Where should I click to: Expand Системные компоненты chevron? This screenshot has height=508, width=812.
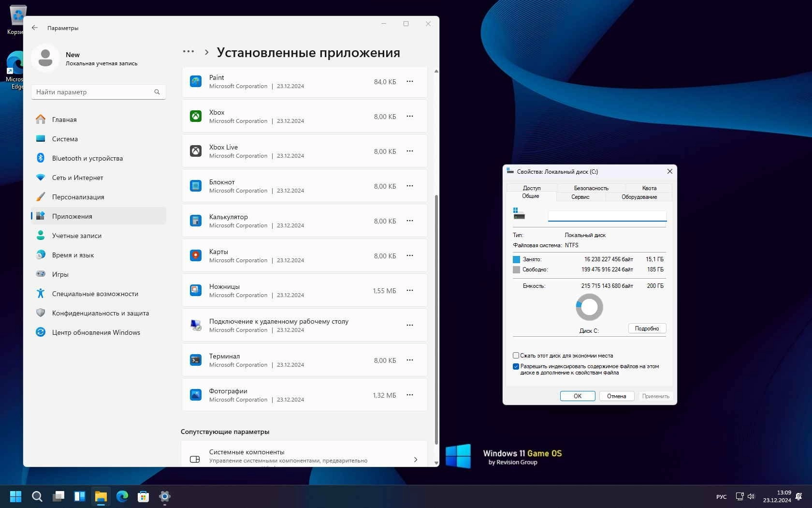pyautogui.click(x=415, y=460)
